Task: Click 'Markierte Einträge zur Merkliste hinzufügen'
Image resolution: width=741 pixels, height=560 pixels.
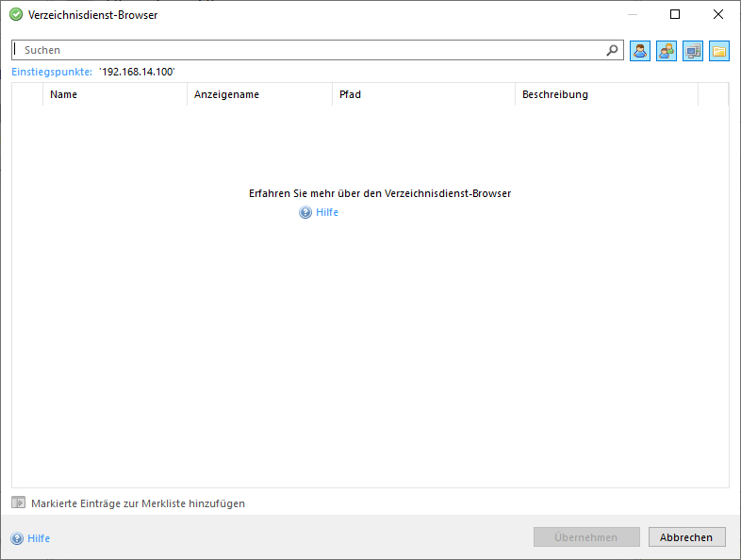Action: (138, 503)
